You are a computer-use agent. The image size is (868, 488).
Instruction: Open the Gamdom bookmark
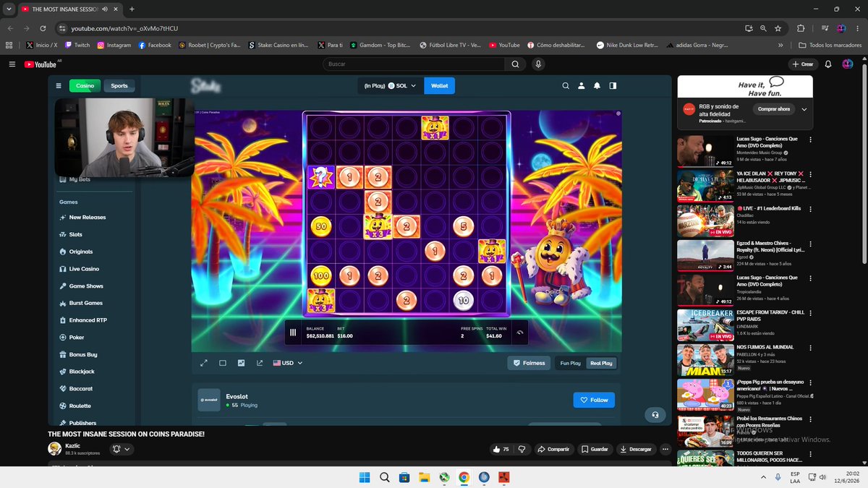click(381, 45)
